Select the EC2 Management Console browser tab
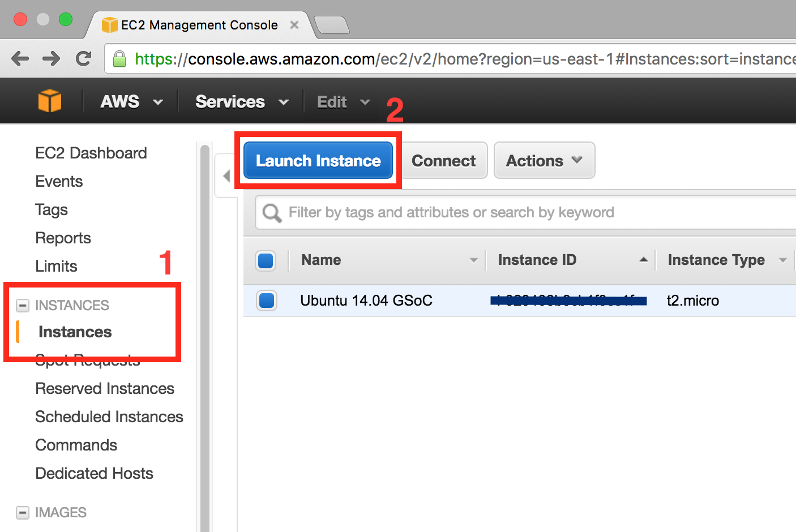Screen dimensions: 796x532 click(x=199, y=25)
